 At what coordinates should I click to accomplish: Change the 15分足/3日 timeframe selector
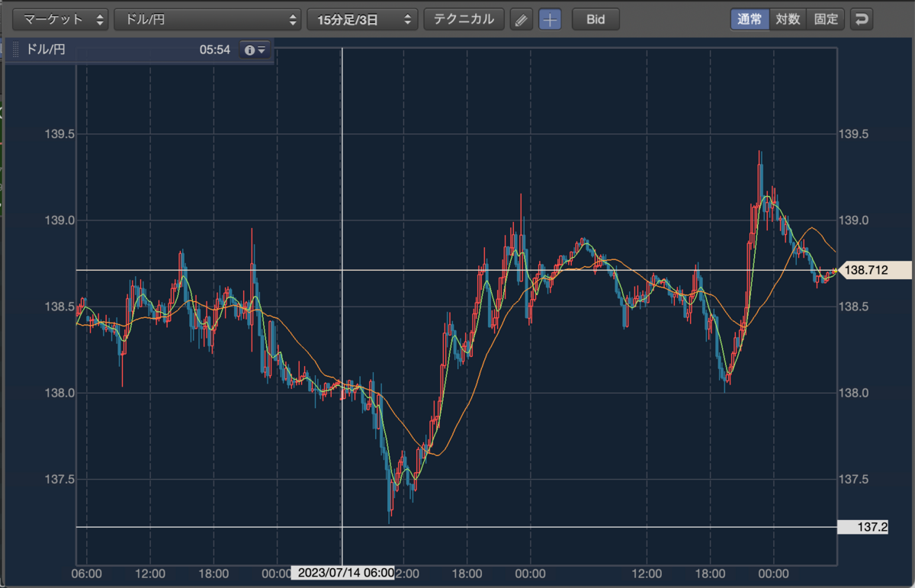[363, 20]
